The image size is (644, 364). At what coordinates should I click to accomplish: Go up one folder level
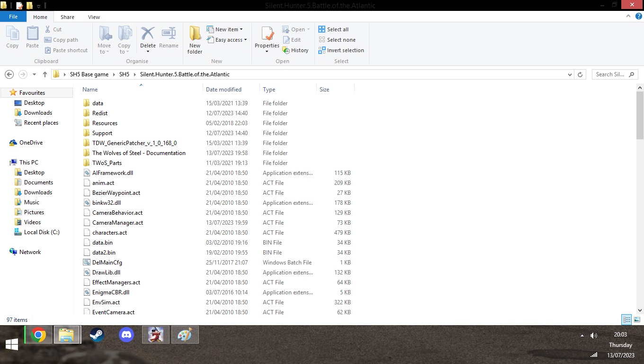coord(45,74)
